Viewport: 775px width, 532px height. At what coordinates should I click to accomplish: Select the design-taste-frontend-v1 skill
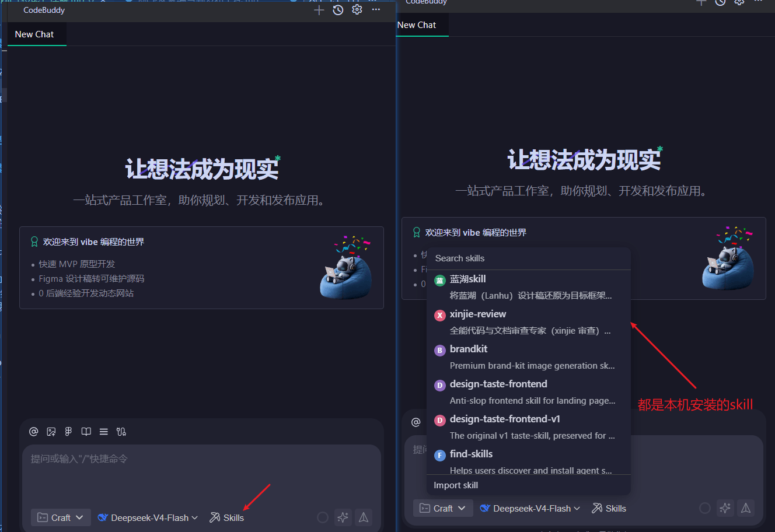point(529,427)
